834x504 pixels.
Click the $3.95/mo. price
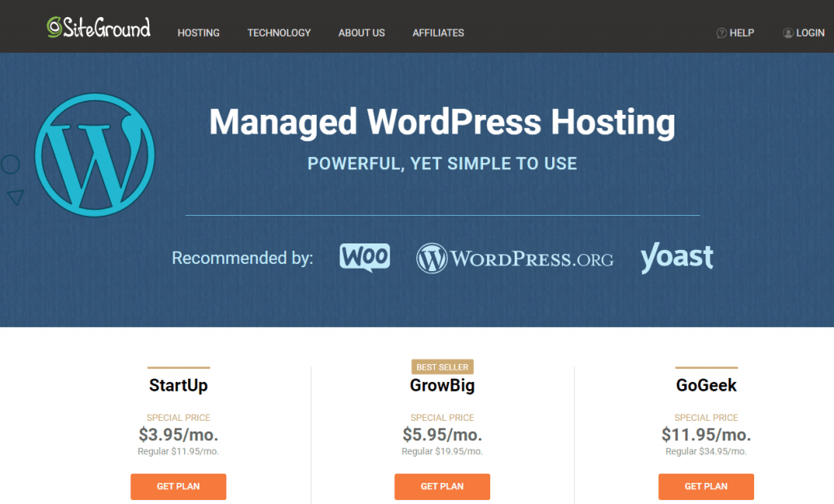(x=178, y=435)
